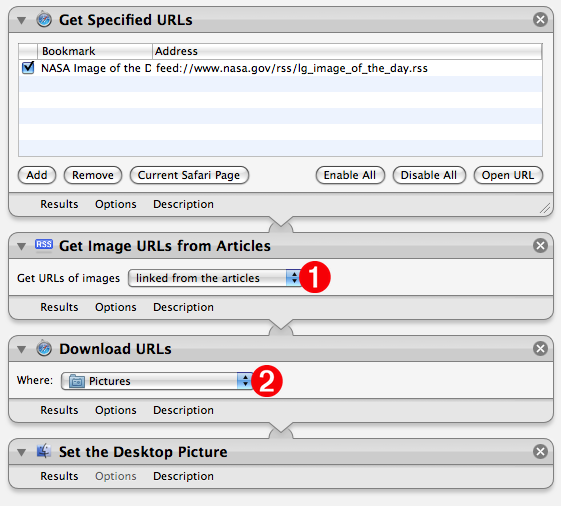Click the Safari icon beside Get Specified URLs
The image size is (561, 506).
(44, 19)
